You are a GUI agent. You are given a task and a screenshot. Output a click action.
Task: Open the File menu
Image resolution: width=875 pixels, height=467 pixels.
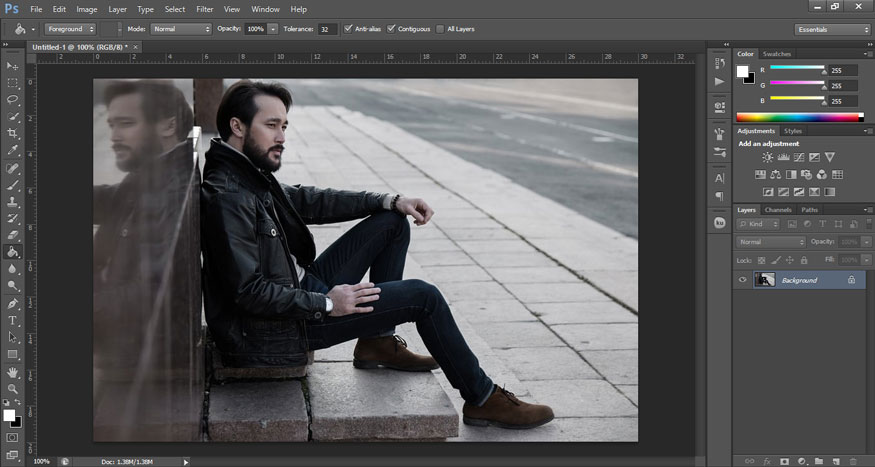click(x=36, y=9)
